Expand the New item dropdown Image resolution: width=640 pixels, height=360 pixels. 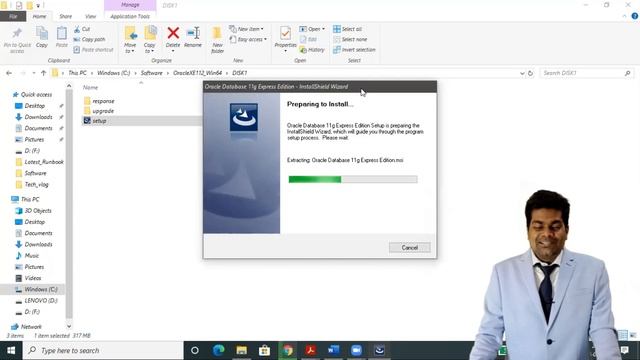coord(246,29)
